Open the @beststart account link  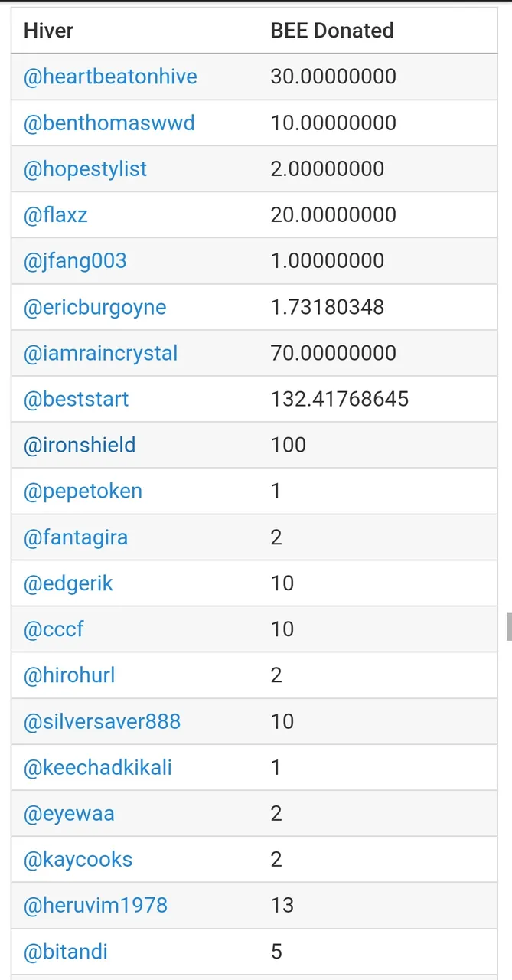pyautogui.click(x=77, y=399)
